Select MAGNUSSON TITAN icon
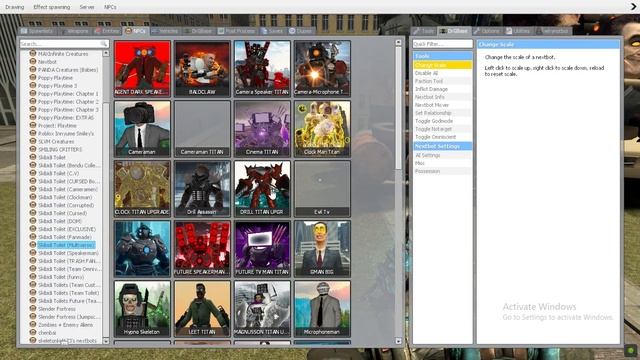640x360 pixels. click(262, 309)
